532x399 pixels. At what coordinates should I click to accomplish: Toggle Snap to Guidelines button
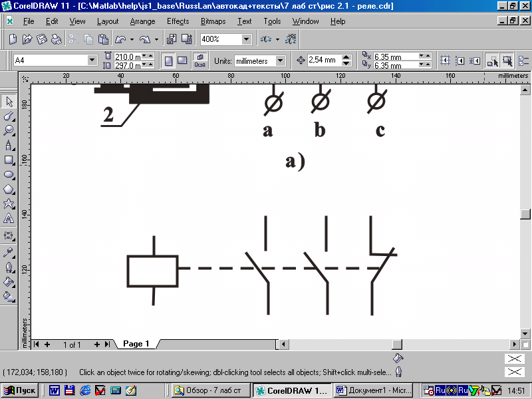(460, 61)
